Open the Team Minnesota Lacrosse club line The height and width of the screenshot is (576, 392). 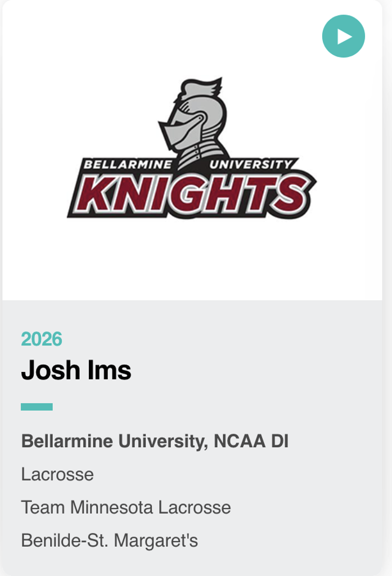(x=126, y=507)
